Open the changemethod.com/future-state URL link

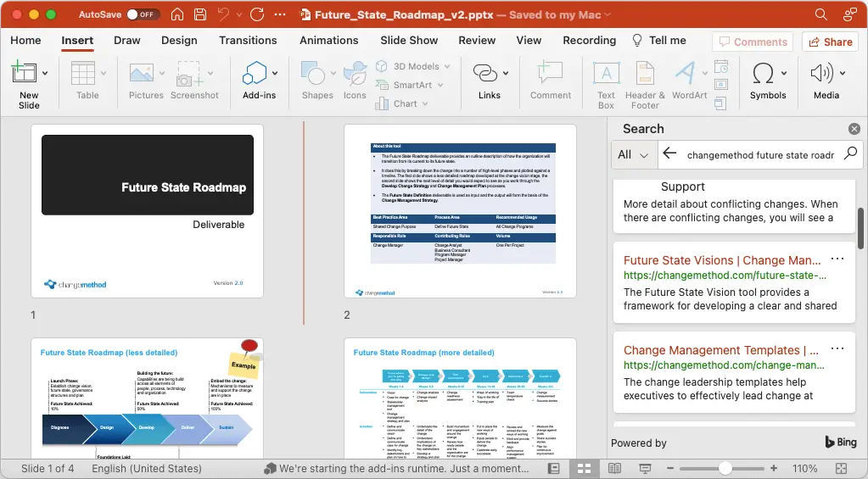click(725, 276)
